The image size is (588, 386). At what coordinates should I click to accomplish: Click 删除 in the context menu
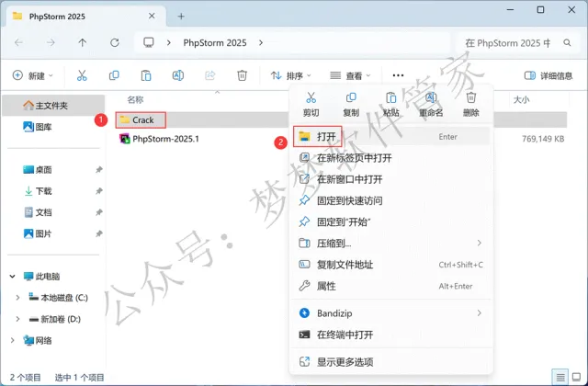[x=471, y=104]
